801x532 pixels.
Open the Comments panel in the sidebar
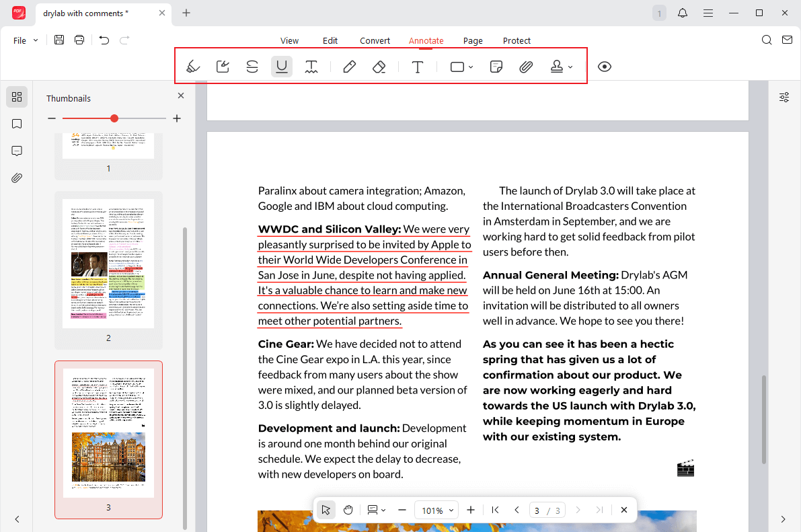(x=16, y=151)
